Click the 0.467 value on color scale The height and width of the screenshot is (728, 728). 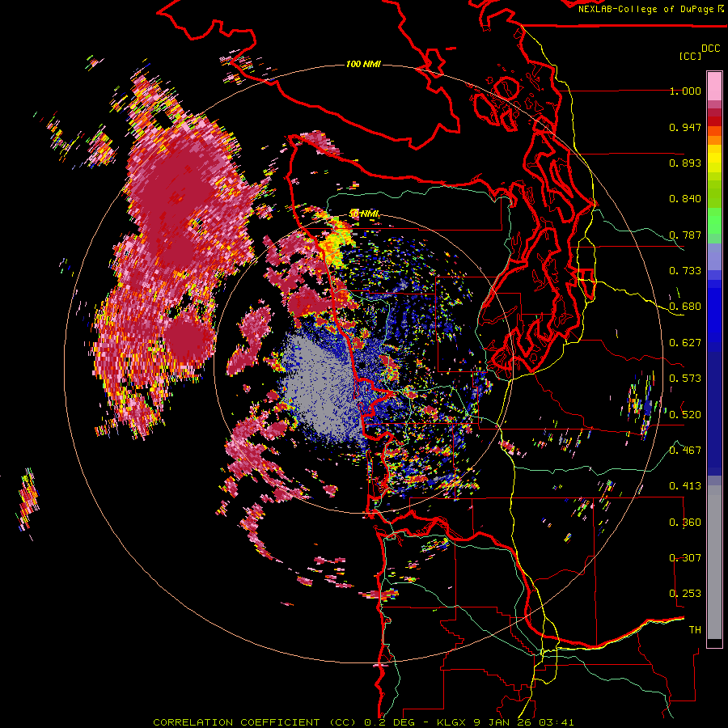point(685,451)
